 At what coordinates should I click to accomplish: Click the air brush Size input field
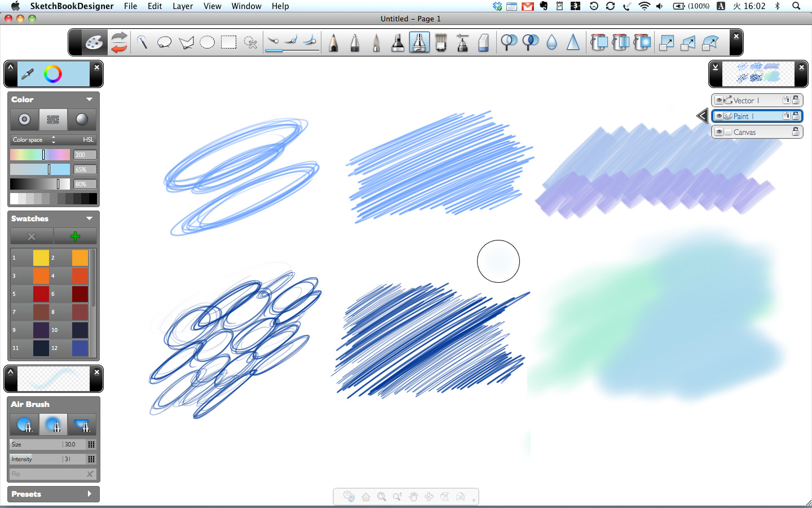[x=74, y=445]
